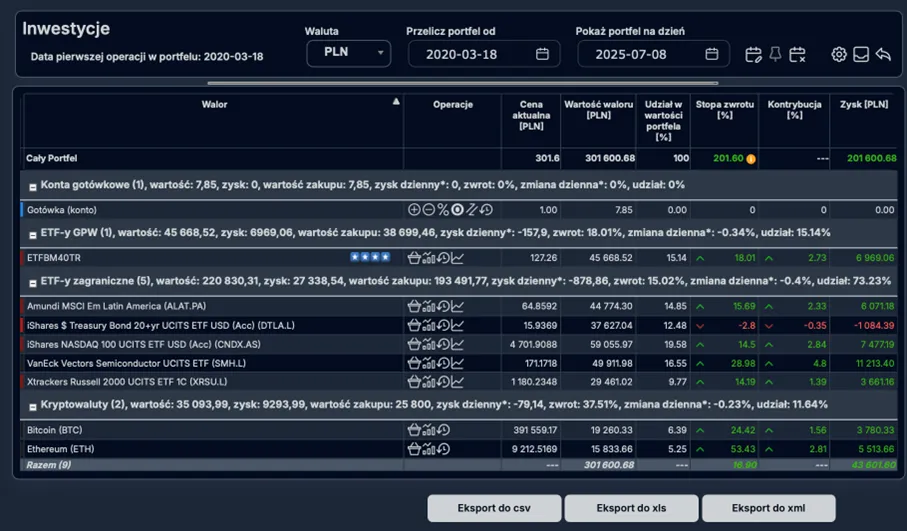Click basket icon for ETFBM40TR
The height and width of the screenshot is (531, 907).
tap(414, 258)
